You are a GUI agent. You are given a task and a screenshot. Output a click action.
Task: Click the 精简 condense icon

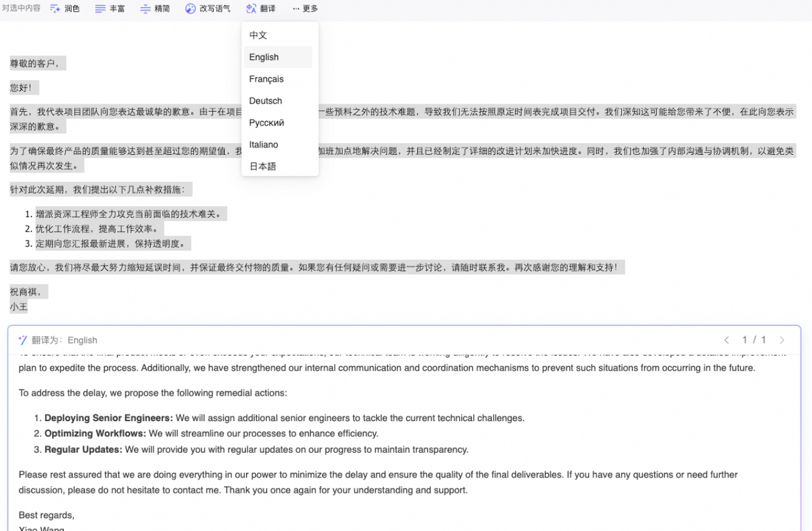click(x=145, y=8)
